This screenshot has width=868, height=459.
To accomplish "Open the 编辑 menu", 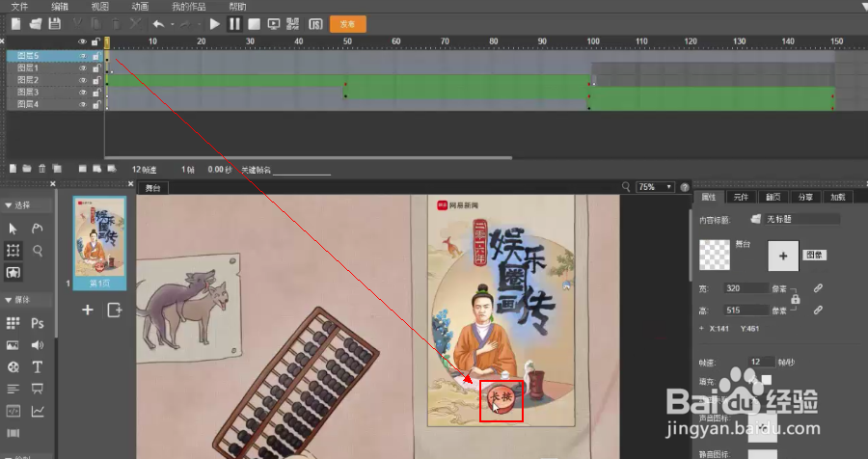I will [60, 7].
